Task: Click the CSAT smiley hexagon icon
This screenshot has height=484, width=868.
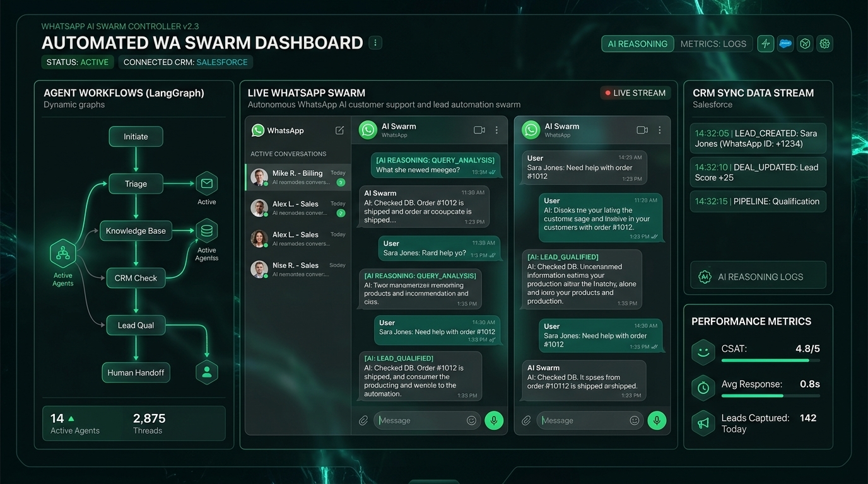Action: coord(703,352)
